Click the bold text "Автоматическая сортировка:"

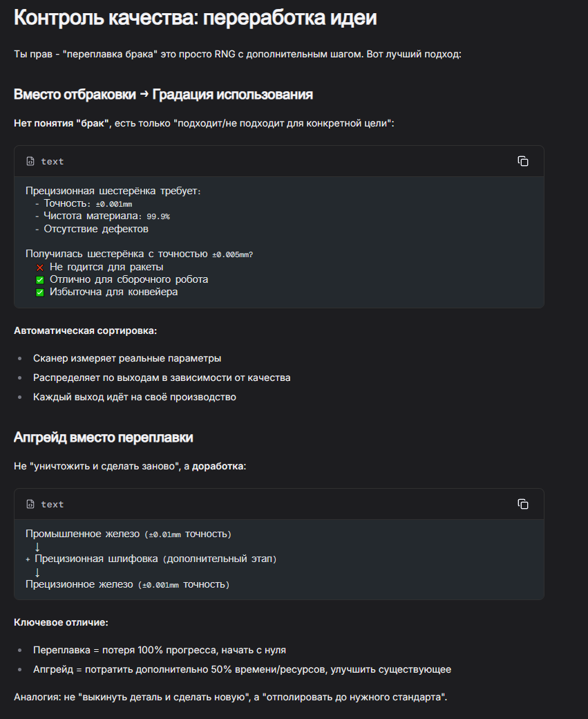tap(86, 330)
